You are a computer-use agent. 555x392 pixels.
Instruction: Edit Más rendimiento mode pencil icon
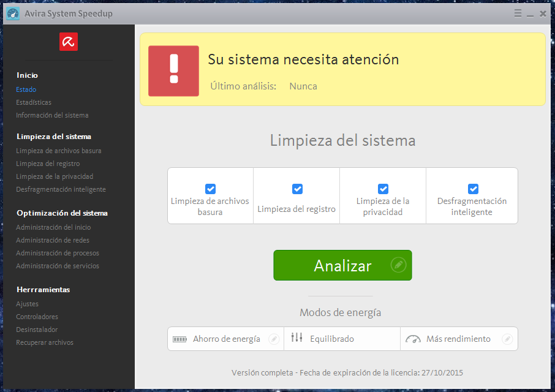click(x=507, y=339)
